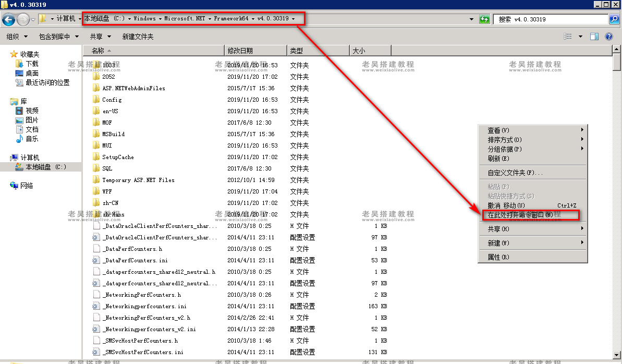Open the address bar history dropdown
The width and height of the screenshot is (622, 364).
(x=472, y=19)
